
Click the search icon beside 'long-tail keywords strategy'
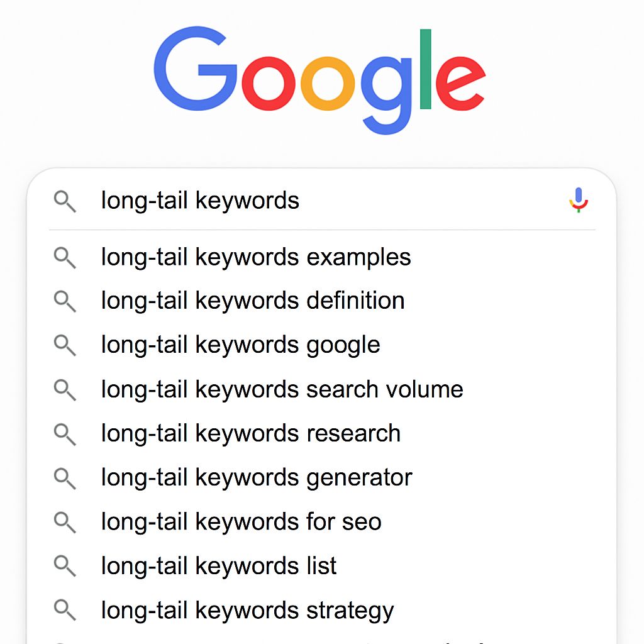tap(65, 611)
